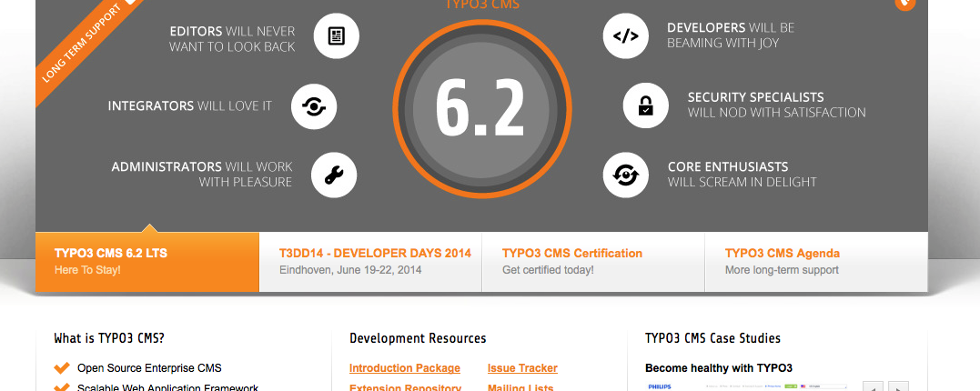Click 'Integrators will love it' text
This screenshot has height=391, width=980.
(x=190, y=105)
